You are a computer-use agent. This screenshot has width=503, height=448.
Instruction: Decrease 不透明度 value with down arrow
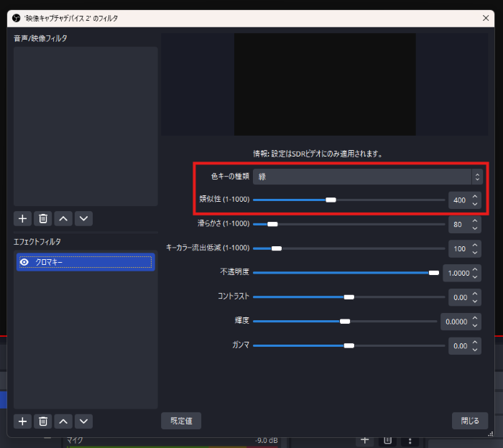(x=475, y=277)
